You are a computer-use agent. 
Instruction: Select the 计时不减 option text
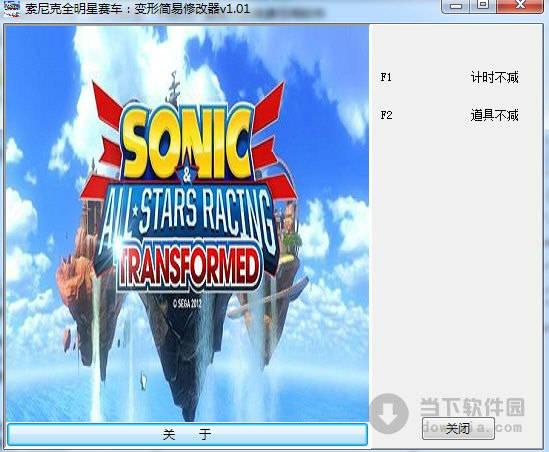[x=494, y=77]
